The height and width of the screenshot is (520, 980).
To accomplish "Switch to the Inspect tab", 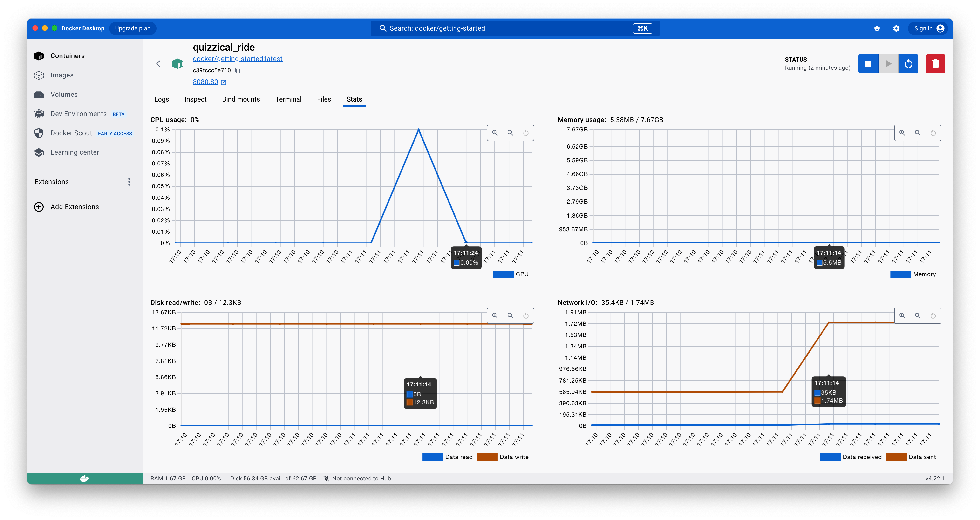I will 195,99.
